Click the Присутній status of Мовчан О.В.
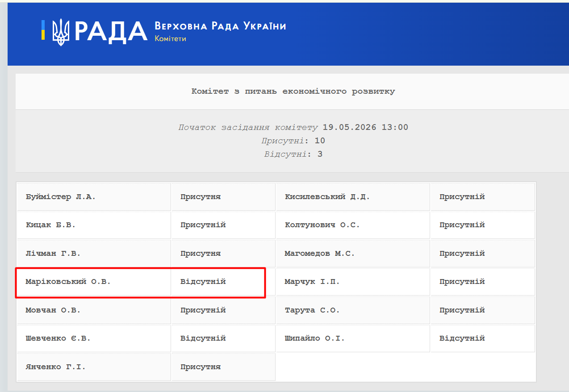This screenshot has height=392, width=569. (x=203, y=310)
